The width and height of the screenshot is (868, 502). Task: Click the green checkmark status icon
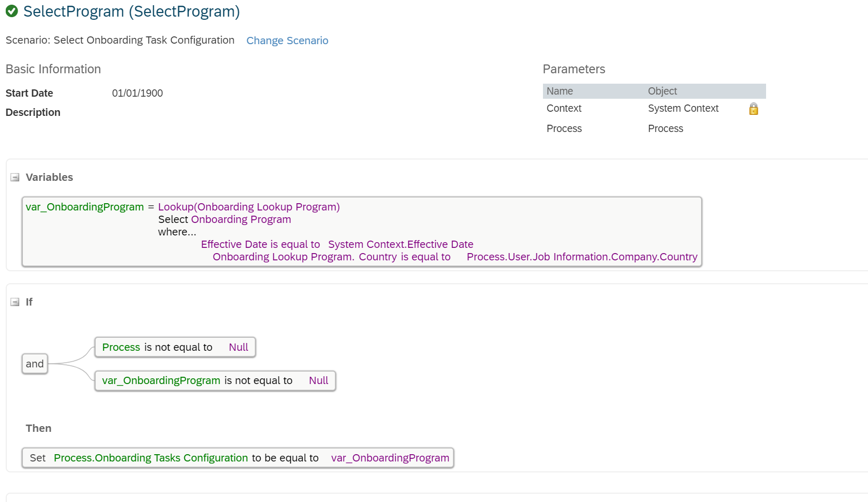pyautogui.click(x=12, y=11)
